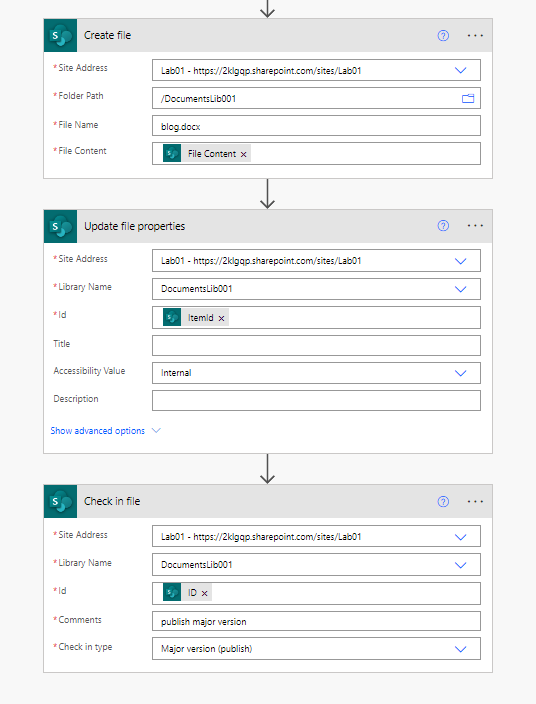536x704 pixels.
Task: Click Show advanced options link
Action: pyautogui.click(x=97, y=431)
